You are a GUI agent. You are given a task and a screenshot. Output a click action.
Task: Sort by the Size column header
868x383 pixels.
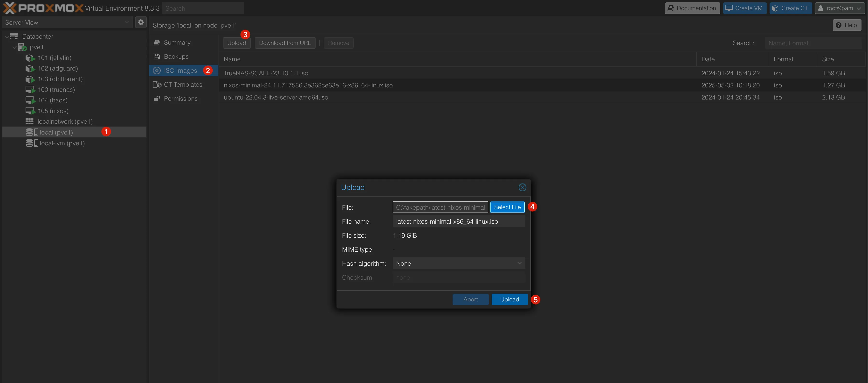point(841,59)
